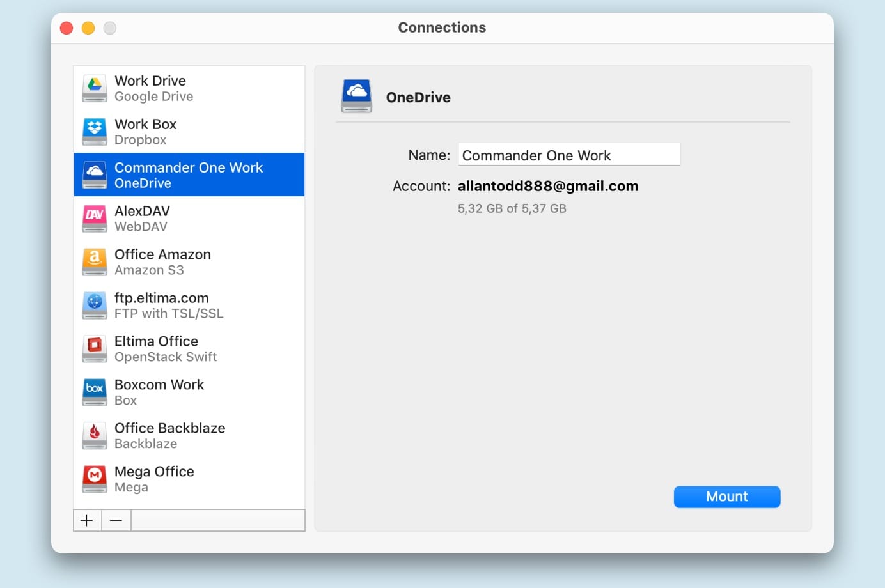Click the Dropbox subtitle label
The width and height of the screenshot is (885, 588).
(140, 140)
